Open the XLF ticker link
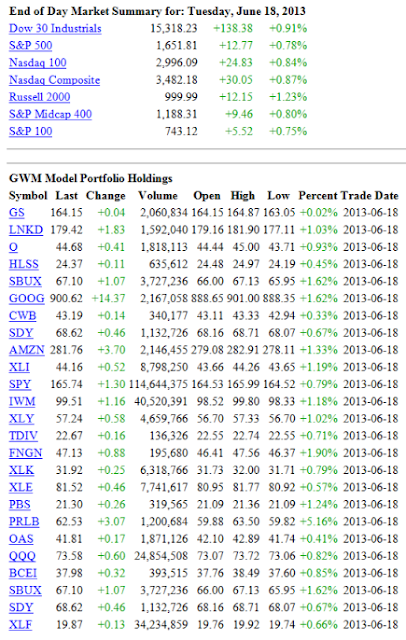This screenshot has width=406, height=640. coord(20,624)
